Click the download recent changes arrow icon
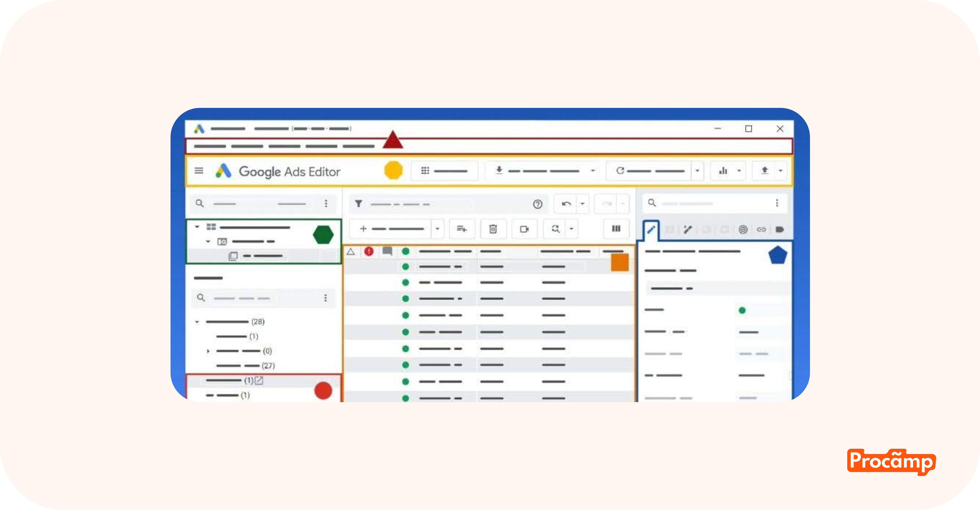 pos(499,170)
